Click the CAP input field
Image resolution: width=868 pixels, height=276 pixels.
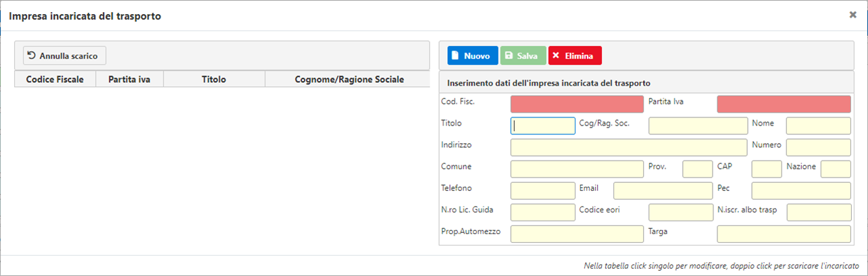tap(767, 169)
